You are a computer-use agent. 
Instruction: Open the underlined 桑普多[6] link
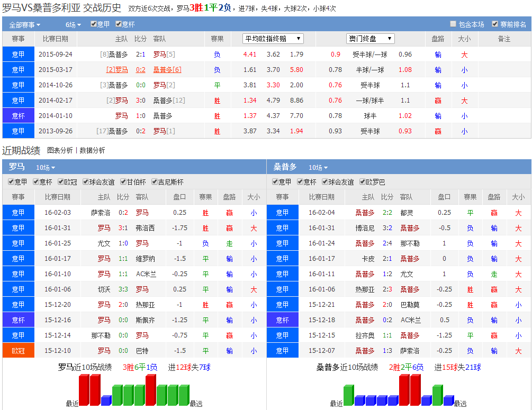click(167, 69)
